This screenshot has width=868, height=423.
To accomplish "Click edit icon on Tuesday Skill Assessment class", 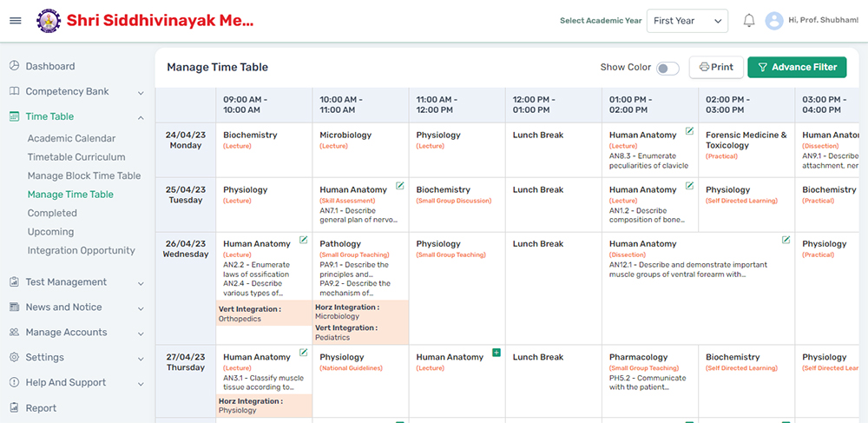I will pos(400,186).
